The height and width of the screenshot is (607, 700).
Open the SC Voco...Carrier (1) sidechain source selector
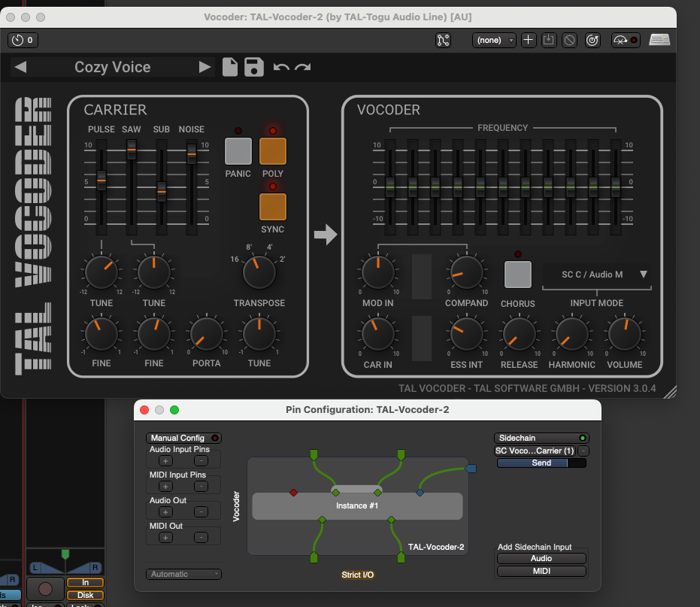(535, 451)
